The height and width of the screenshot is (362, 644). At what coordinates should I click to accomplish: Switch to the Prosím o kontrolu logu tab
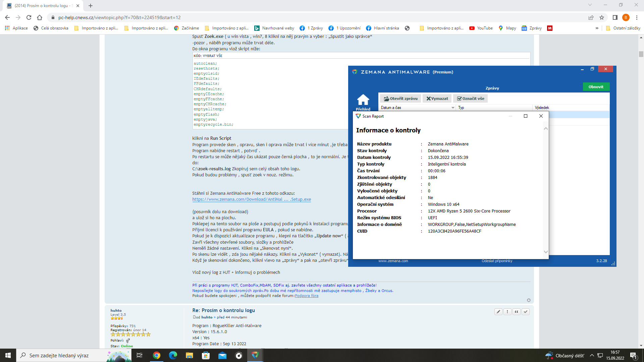coord(43,6)
